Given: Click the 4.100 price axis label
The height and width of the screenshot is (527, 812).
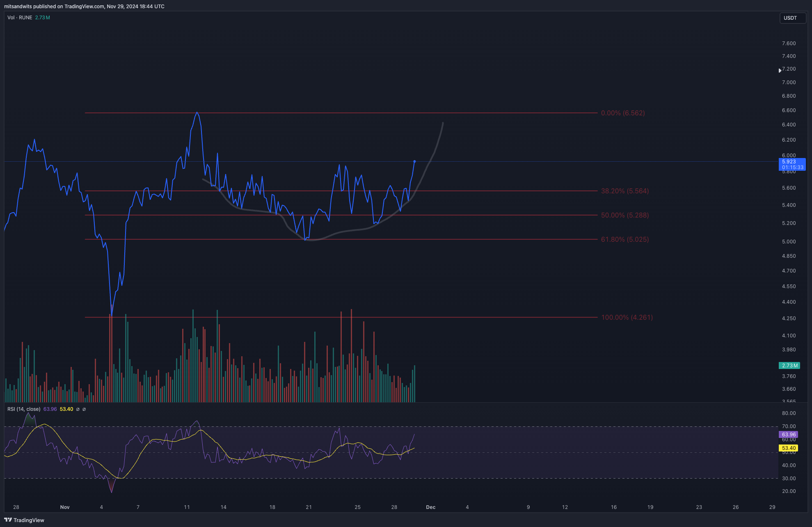Looking at the screenshot, I should click(789, 336).
